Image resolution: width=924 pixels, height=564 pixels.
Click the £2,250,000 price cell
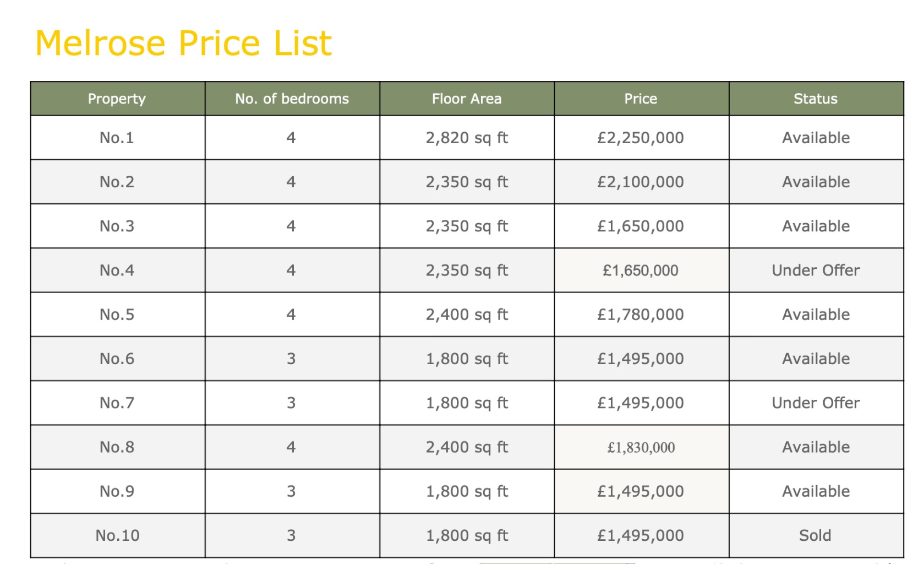(641, 138)
